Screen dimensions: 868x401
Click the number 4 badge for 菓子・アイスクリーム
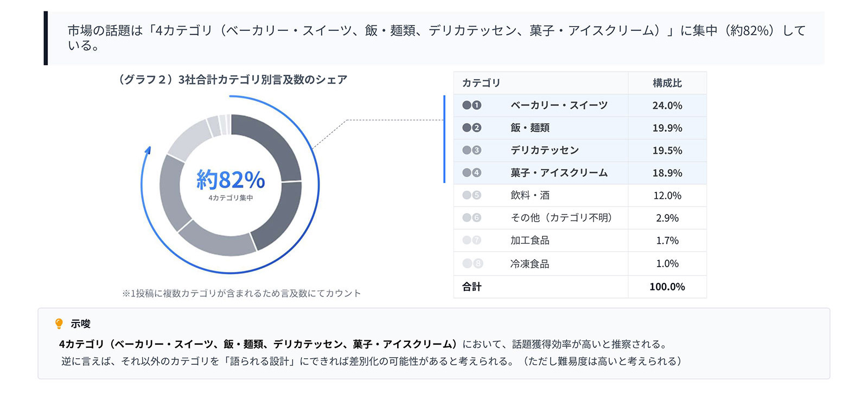pos(477,173)
